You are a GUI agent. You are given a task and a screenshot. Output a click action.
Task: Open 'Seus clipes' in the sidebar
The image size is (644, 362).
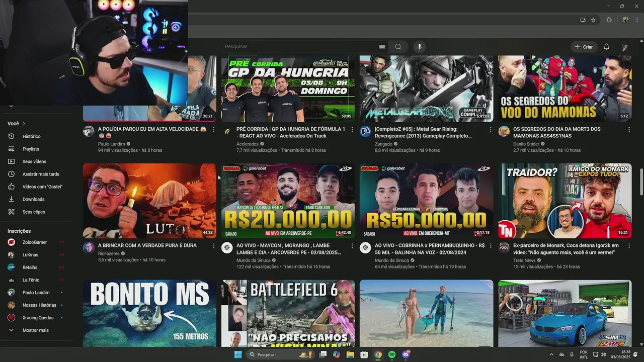[x=36, y=212]
